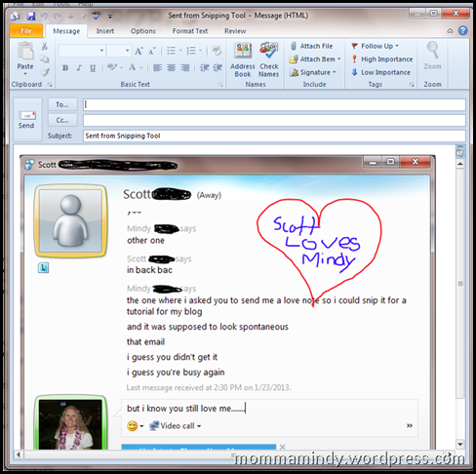This screenshot has width=476, height=474.
Task: Click the Save icon in quick access toolbar
Action: (x=31, y=16)
